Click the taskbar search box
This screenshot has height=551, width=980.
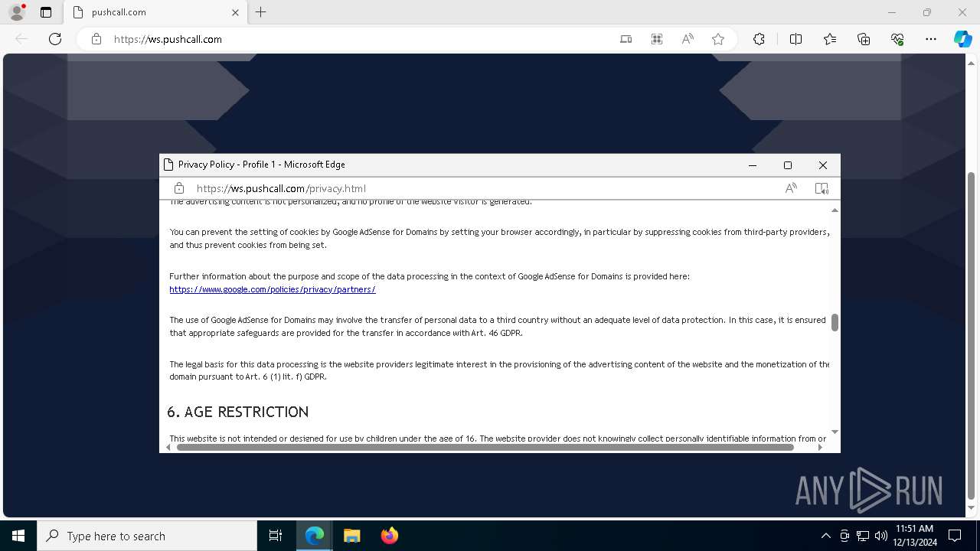147,536
